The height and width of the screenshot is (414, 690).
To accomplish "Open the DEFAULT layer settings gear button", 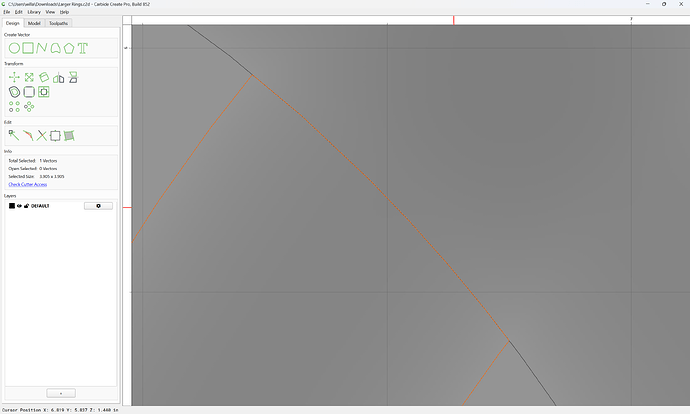I will click(98, 206).
